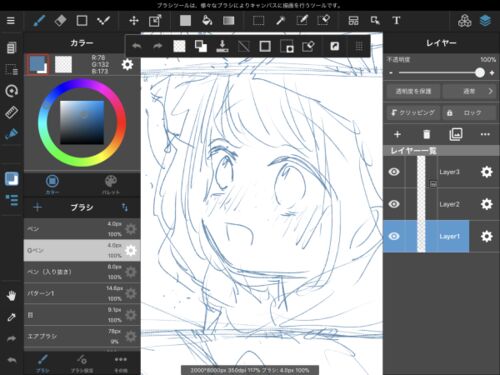Viewport: 500px width, 375px height.
Task: Toggle the grid dots icon in floating toolbar
Action: 359,46
